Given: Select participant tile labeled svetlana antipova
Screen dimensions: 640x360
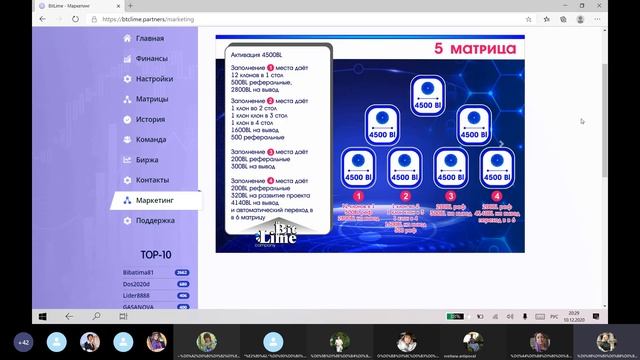Looking at the screenshot, I should click(x=473, y=342).
